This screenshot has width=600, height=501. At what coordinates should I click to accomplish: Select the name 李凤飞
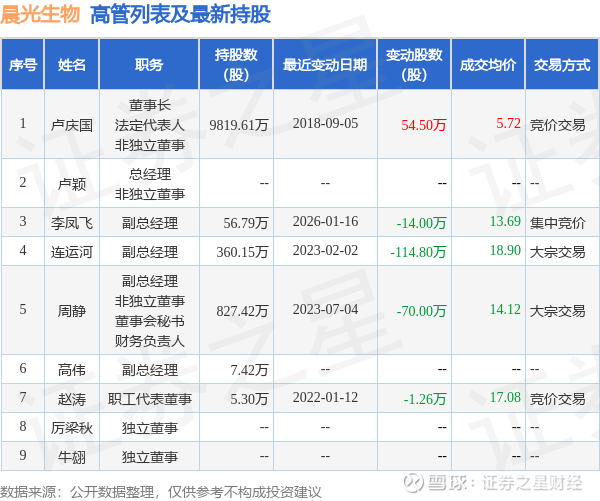[72, 223]
